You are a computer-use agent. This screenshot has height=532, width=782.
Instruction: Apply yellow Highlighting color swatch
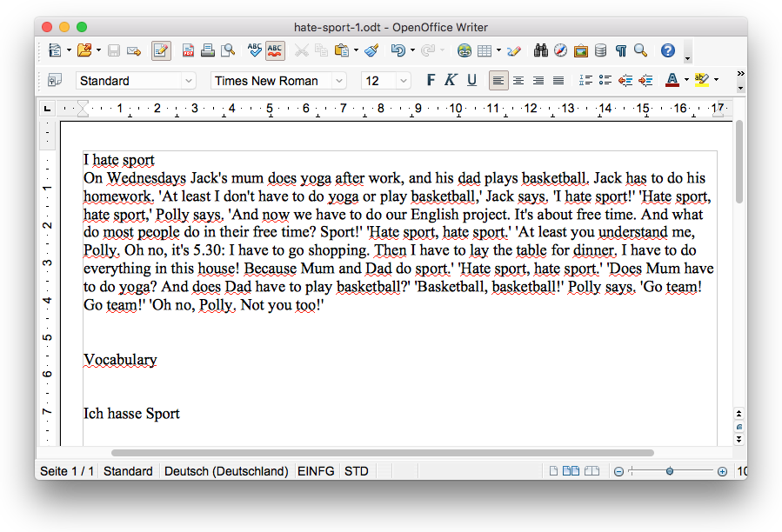[702, 80]
